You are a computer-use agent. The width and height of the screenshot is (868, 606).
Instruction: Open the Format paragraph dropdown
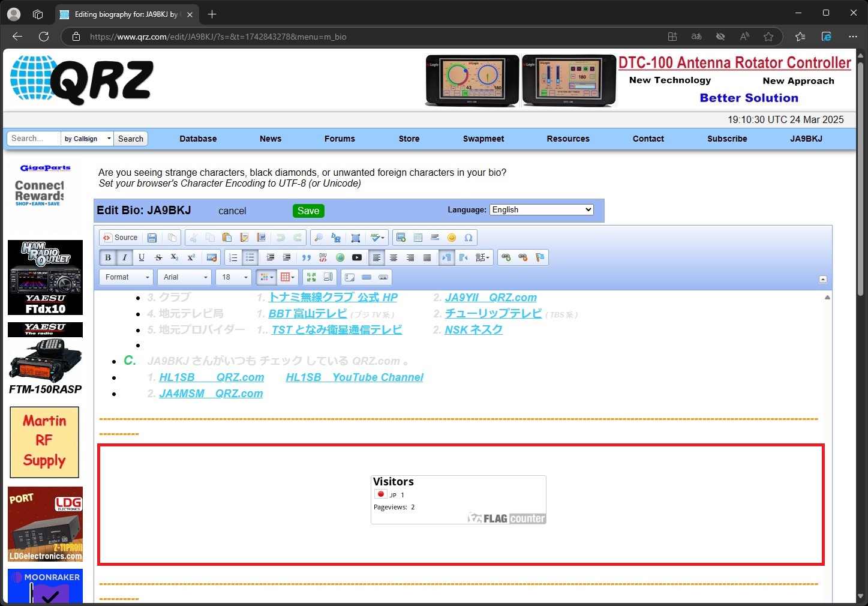127,277
